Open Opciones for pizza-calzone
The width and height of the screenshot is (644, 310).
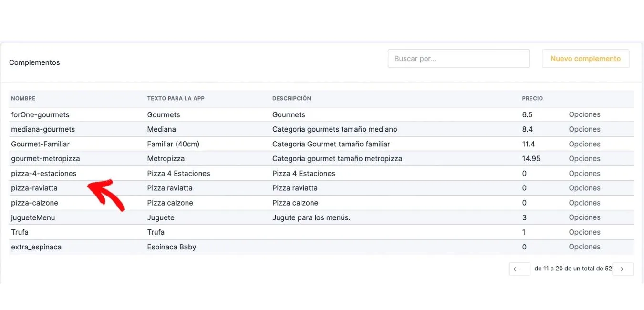(584, 203)
